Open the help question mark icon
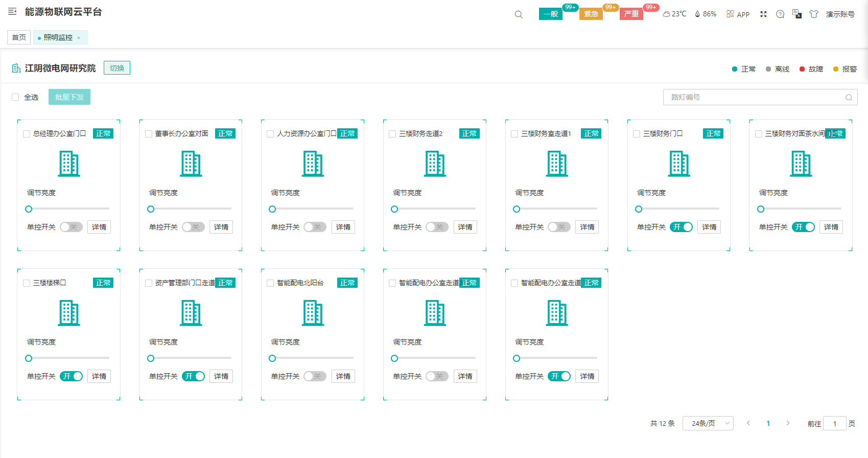This screenshot has width=868, height=458. point(780,14)
